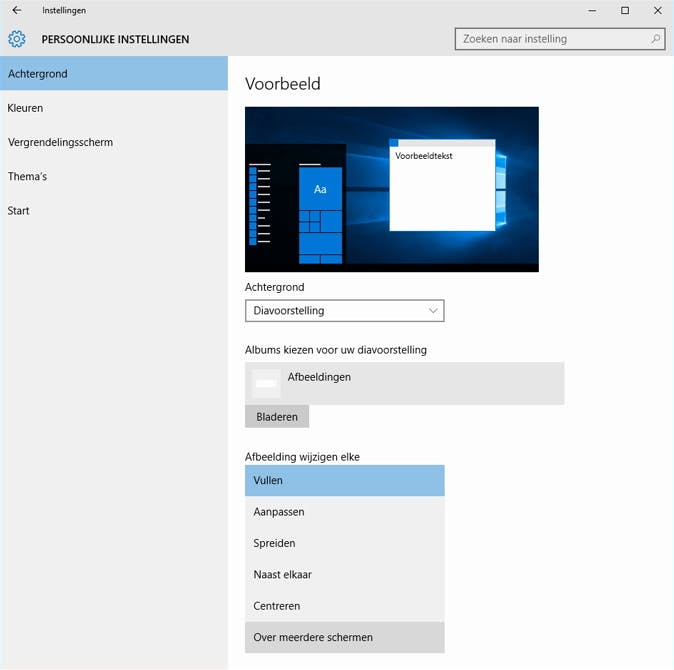
Task: Click the Voorbeeld desktop preview image
Action: [x=392, y=190]
